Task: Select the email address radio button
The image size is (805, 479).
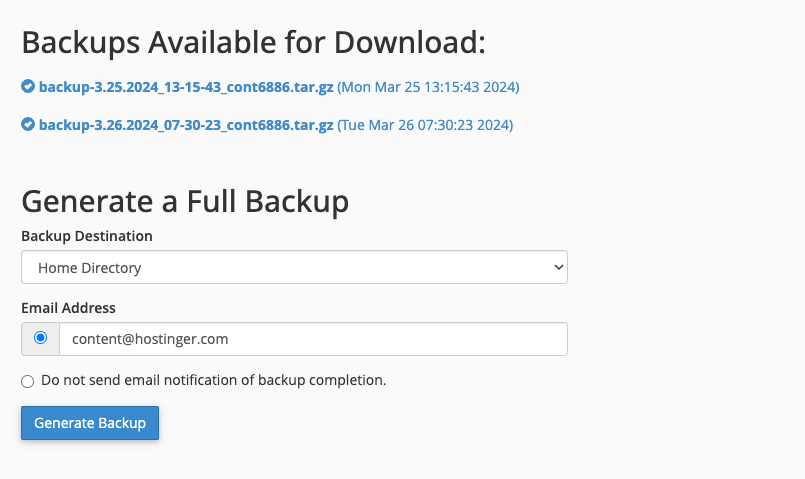Action: [x=41, y=338]
